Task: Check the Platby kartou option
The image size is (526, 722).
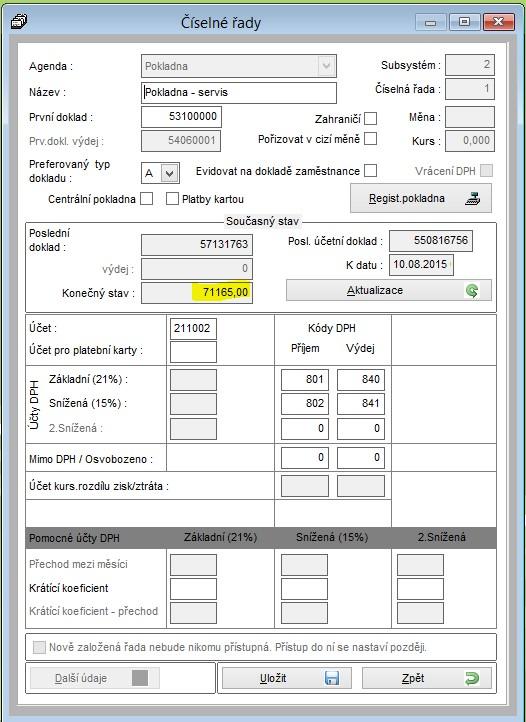Action: click(x=172, y=199)
